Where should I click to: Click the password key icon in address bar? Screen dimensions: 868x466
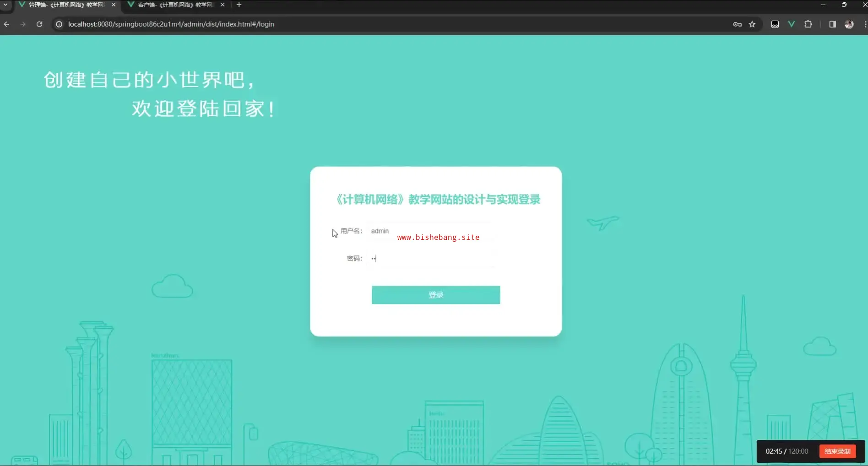737,24
